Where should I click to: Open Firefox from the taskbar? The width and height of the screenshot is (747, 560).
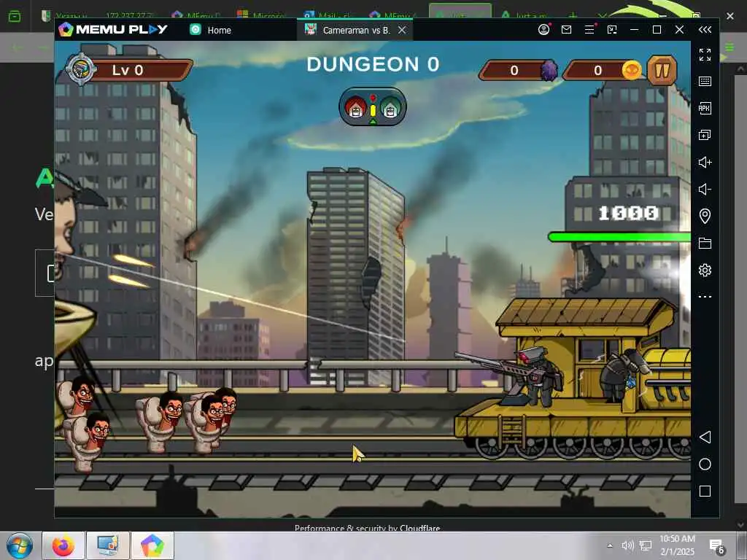point(63,545)
